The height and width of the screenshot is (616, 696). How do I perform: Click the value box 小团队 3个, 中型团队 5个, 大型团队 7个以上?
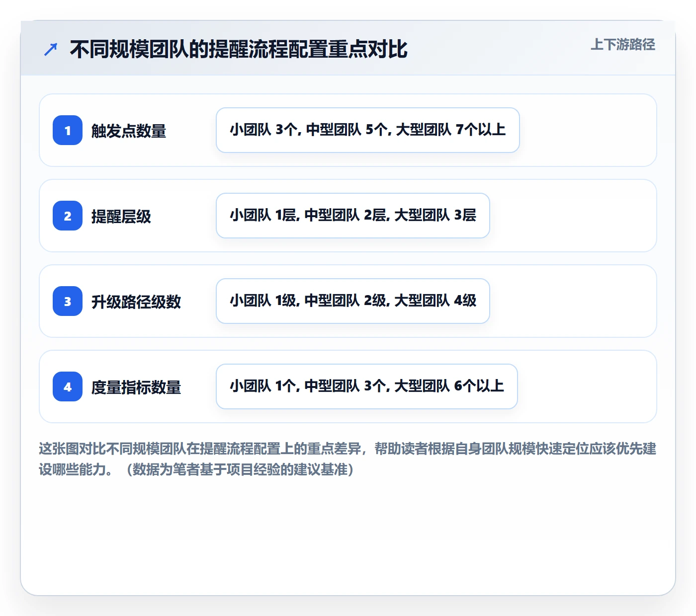(x=368, y=130)
